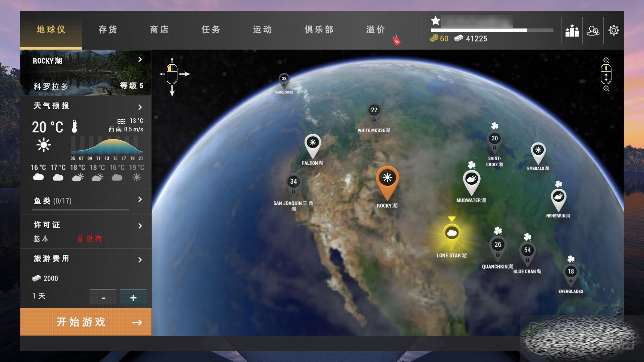Select the Lone Star Lake map pin
The width and height of the screenshot is (644, 362).
coord(451,236)
